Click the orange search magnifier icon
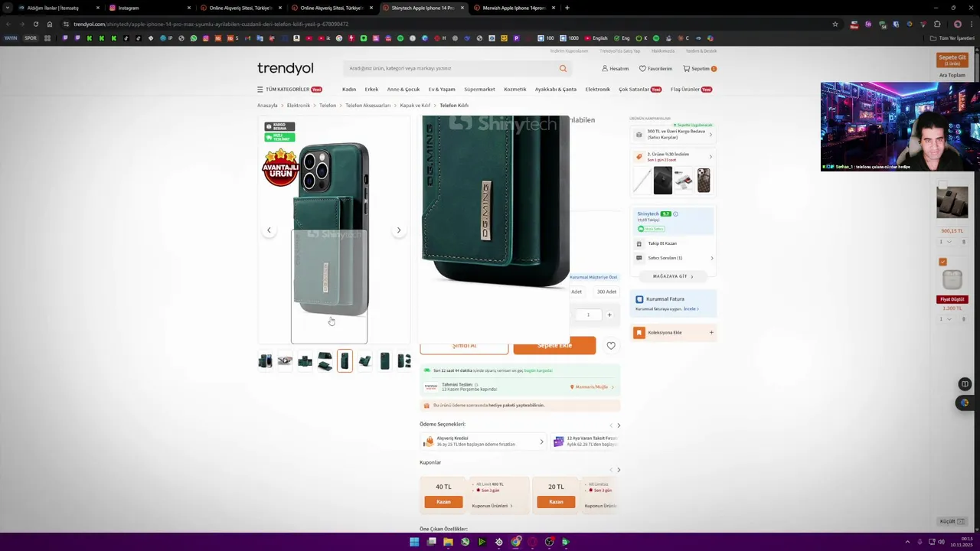Viewport: 980px width, 551px height. [x=563, y=69]
